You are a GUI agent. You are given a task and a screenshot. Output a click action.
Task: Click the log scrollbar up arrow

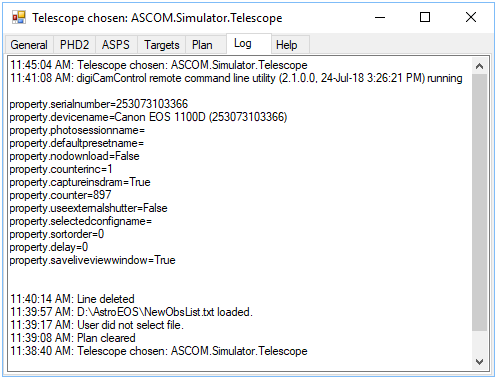point(479,66)
